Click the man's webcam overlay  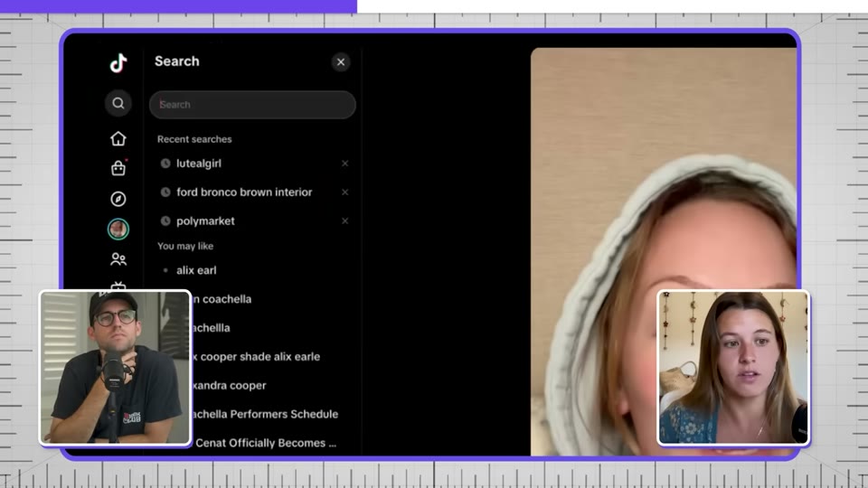click(x=115, y=368)
